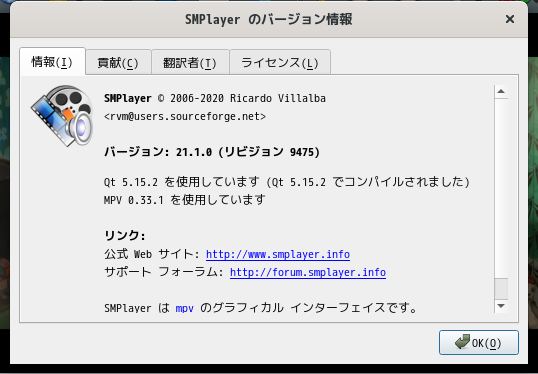Click the バージョン: 21.1.0 version line

click(212, 152)
